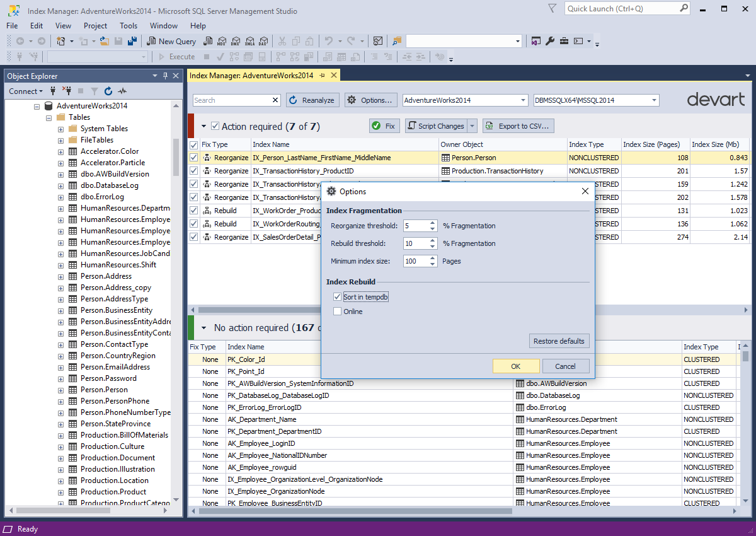
Task: Clear the Index Manager search box
Action: [x=275, y=100]
